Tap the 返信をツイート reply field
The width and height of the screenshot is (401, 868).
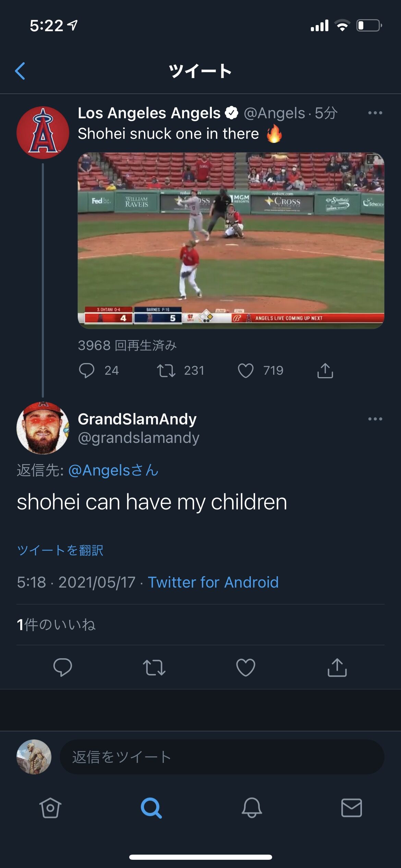pos(222,757)
